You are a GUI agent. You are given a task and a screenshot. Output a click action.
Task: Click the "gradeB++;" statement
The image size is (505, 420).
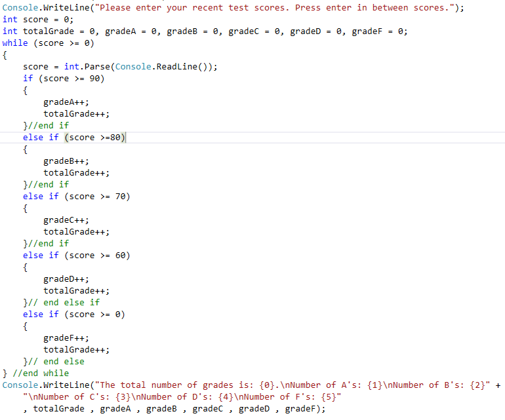click(x=66, y=161)
